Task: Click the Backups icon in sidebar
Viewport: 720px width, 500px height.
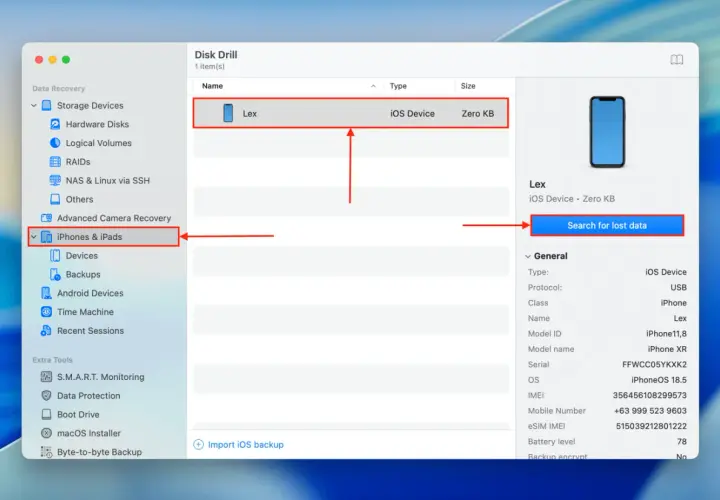Action: (x=55, y=274)
